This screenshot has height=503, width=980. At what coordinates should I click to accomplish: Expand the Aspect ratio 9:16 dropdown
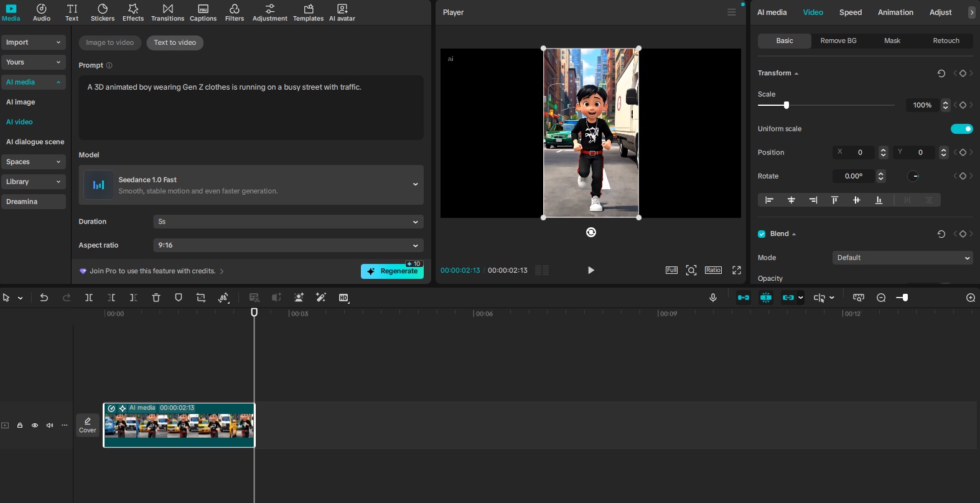(x=288, y=245)
